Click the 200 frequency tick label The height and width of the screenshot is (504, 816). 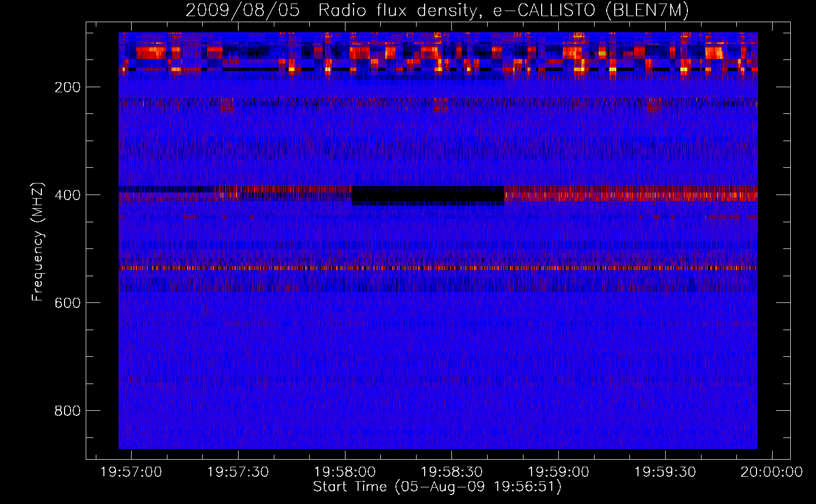[x=68, y=87]
